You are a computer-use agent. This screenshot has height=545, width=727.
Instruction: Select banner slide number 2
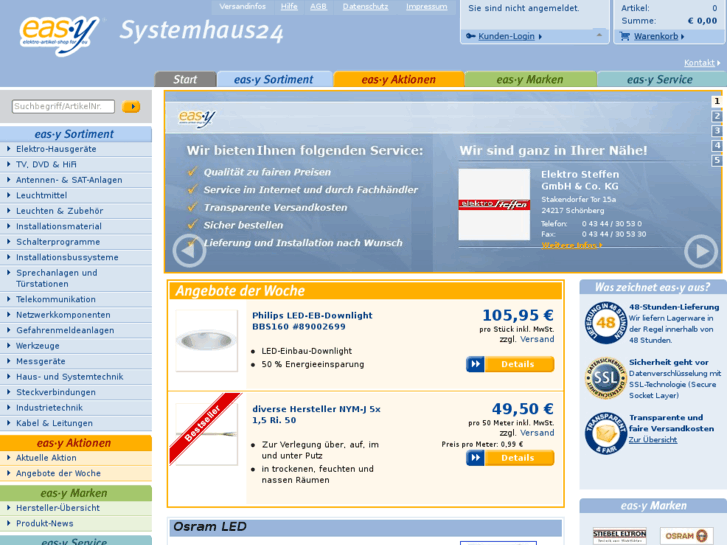(x=717, y=116)
